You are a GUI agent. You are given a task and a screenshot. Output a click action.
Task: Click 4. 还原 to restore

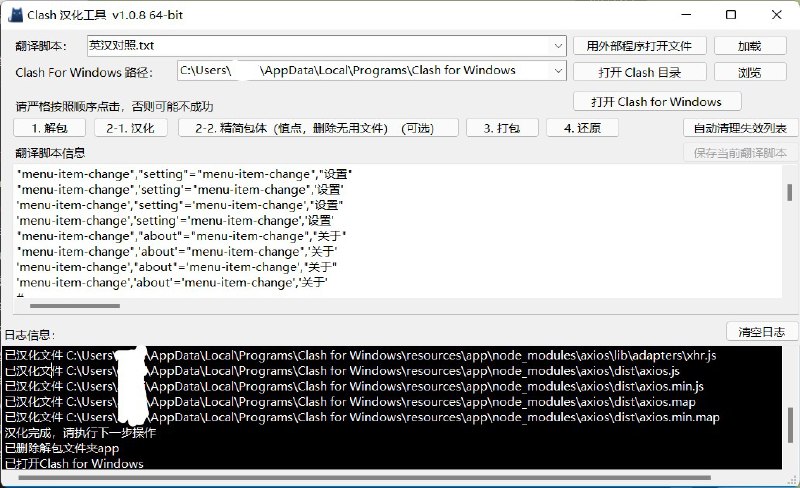(582, 128)
